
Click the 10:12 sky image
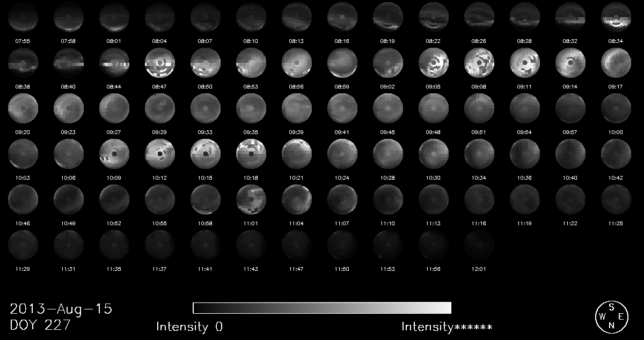pyautogui.click(x=159, y=155)
